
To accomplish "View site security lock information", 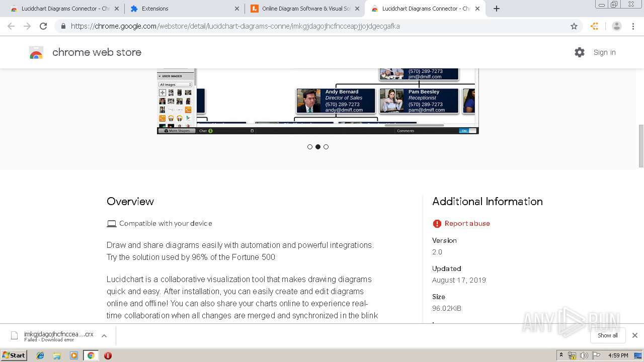I will point(63,26).
